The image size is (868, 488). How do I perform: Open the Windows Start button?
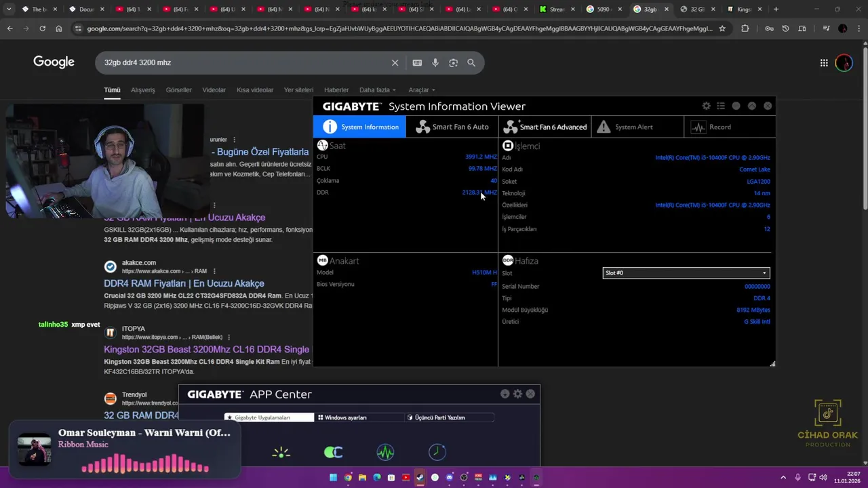pos(333,477)
